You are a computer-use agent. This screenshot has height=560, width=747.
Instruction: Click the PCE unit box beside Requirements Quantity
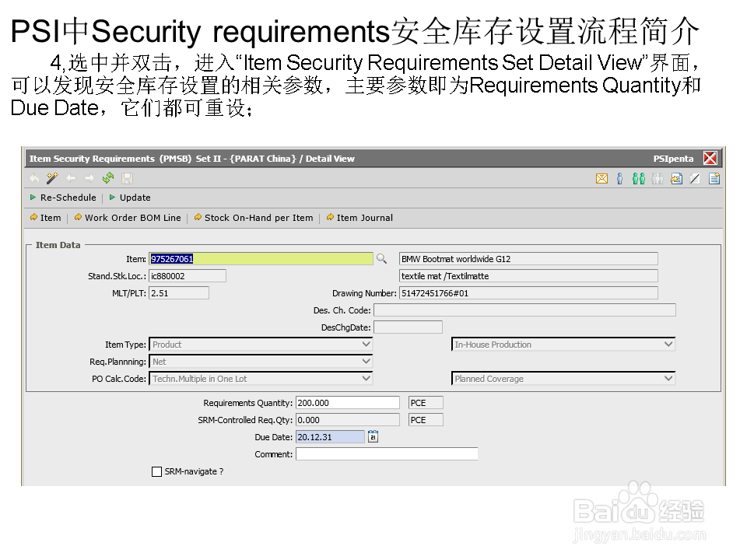426,402
